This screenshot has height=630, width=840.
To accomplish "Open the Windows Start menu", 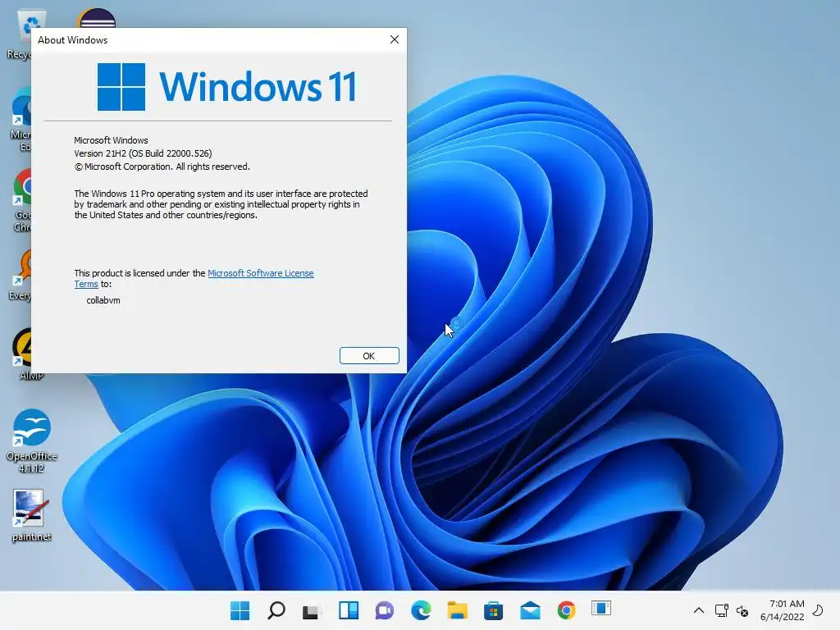I will 240,610.
